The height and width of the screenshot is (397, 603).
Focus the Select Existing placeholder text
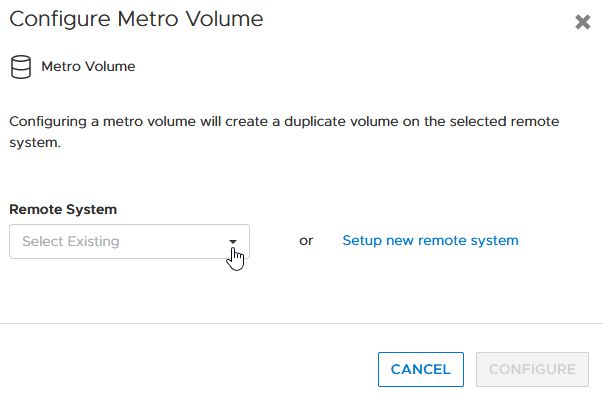pyautogui.click(x=71, y=242)
